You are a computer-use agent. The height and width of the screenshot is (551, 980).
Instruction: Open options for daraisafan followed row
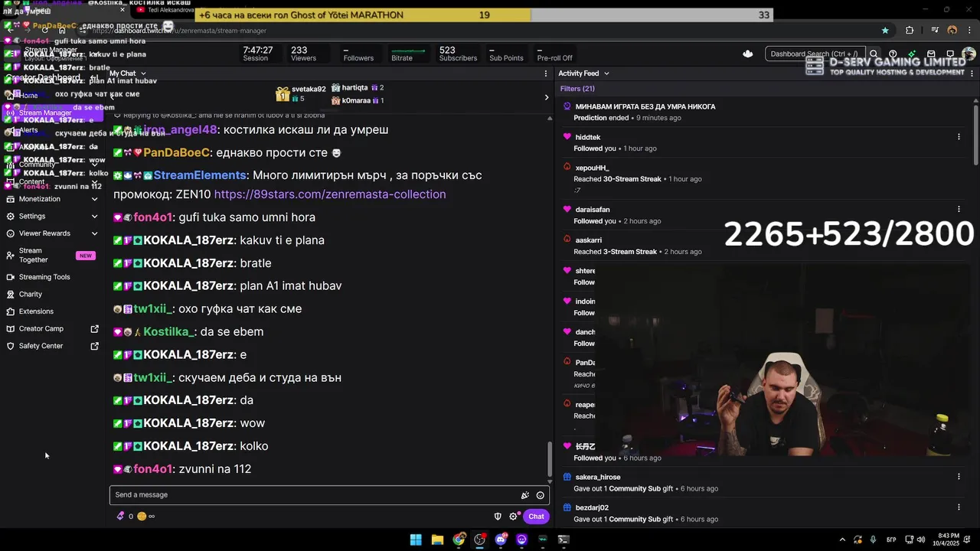pyautogui.click(x=959, y=209)
